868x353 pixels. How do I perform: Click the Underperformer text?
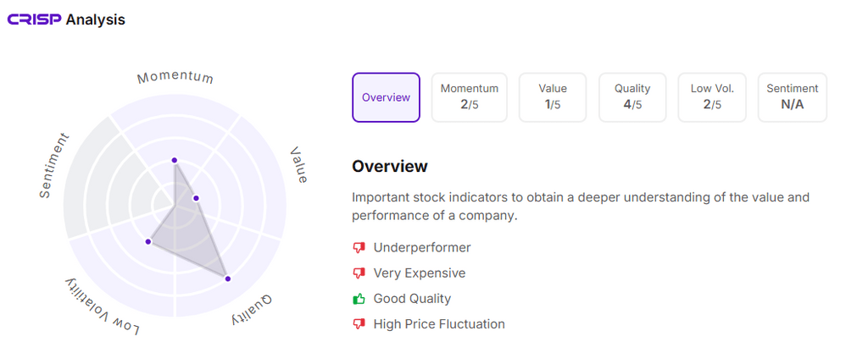(421, 248)
